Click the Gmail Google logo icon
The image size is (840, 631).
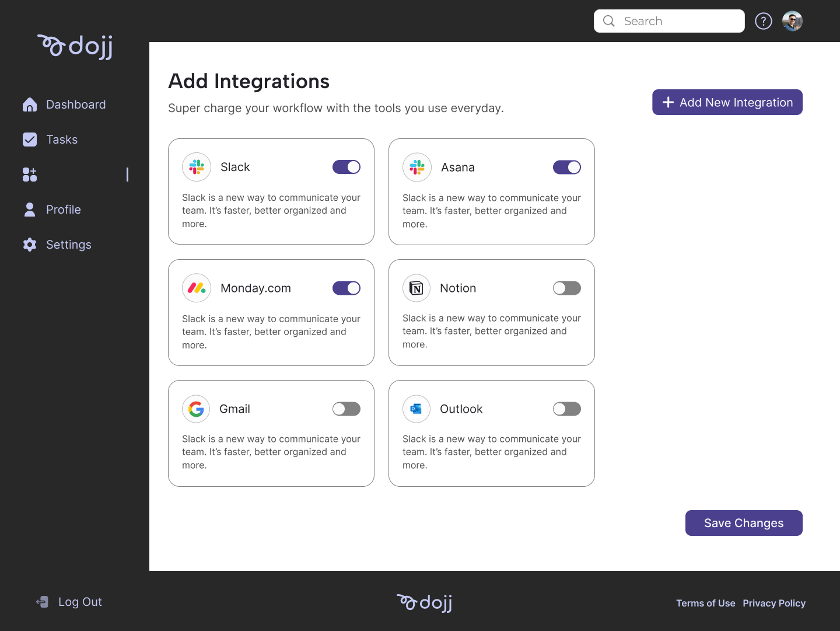[x=196, y=409]
